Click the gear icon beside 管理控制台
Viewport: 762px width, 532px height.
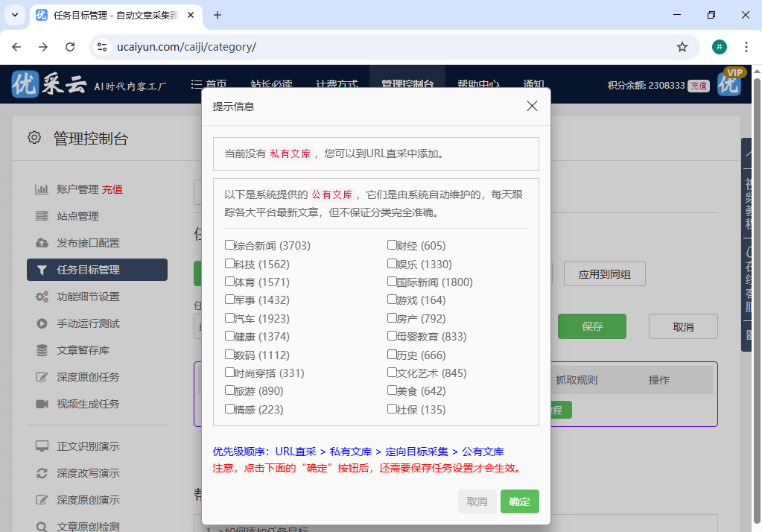(x=33, y=136)
